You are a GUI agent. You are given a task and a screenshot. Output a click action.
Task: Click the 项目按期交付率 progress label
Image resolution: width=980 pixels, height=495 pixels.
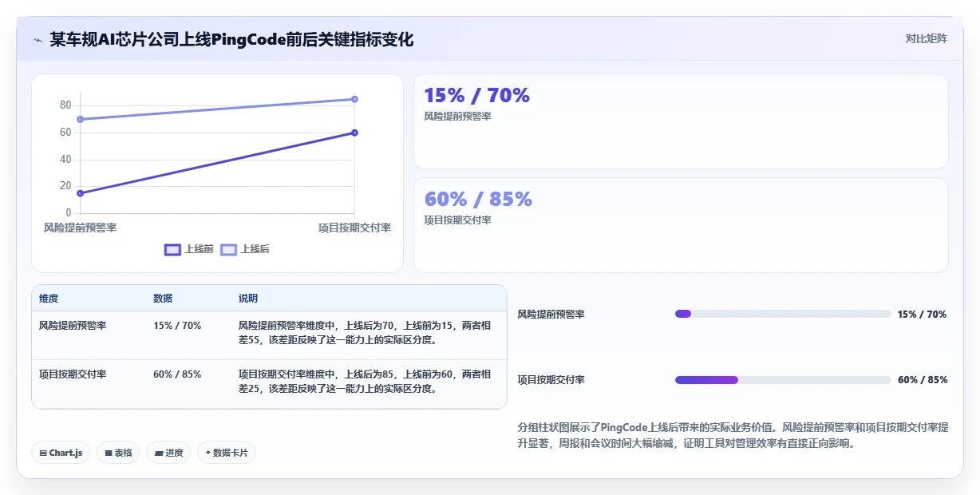coord(551,380)
